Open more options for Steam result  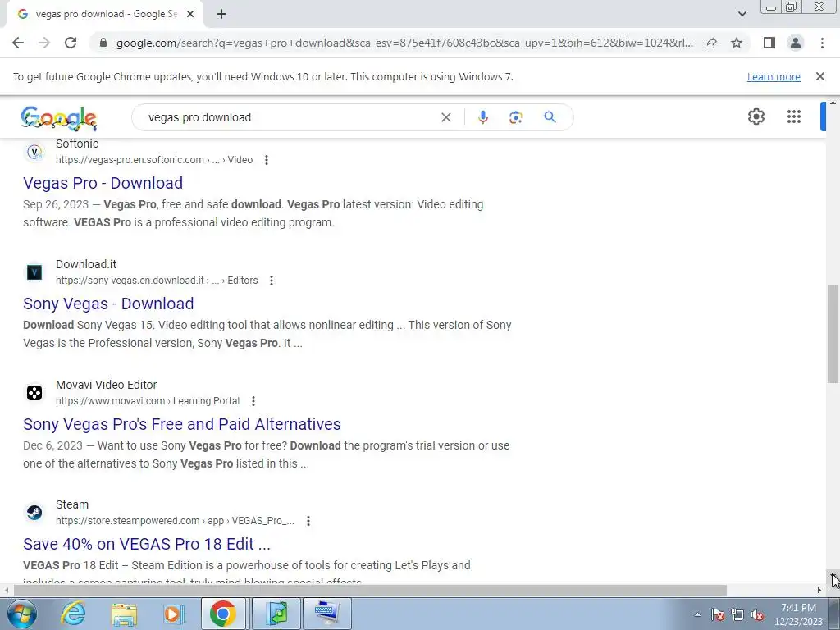click(x=308, y=521)
